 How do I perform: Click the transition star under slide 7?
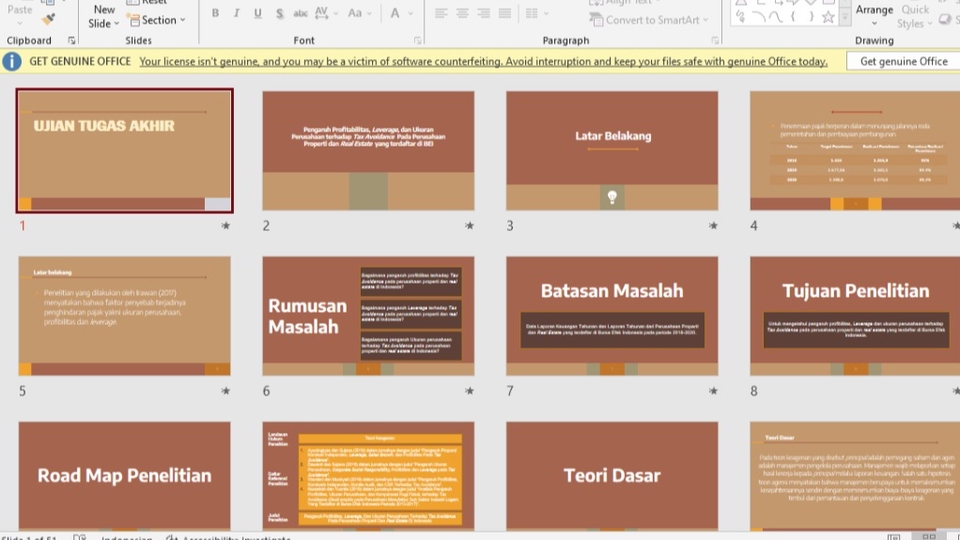click(713, 391)
